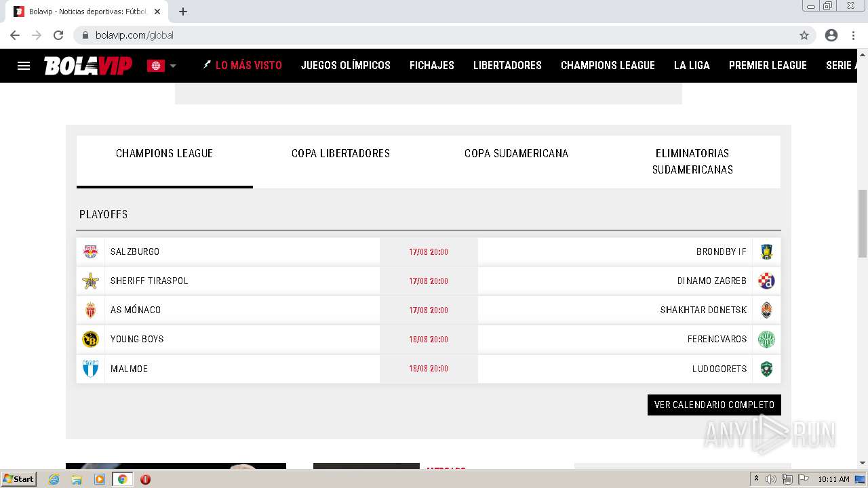The height and width of the screenshot is (488, 868).
Task: Open Chrome's three-dot menu
Action: click(x=853, y=35)
